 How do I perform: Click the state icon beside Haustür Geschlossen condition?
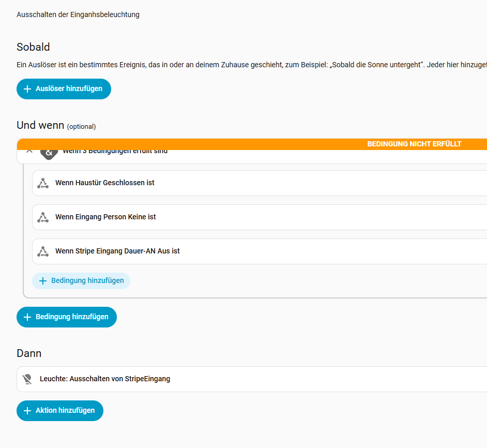[43, 183]
